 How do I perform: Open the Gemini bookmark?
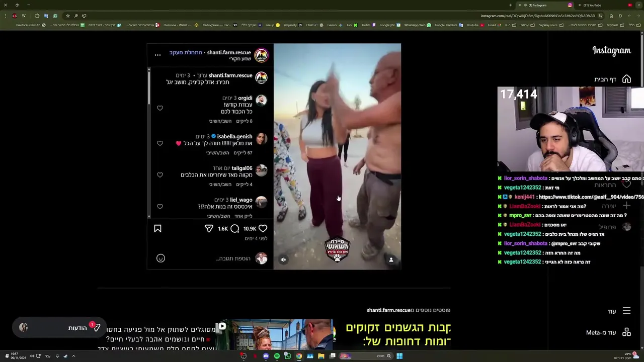335,25
